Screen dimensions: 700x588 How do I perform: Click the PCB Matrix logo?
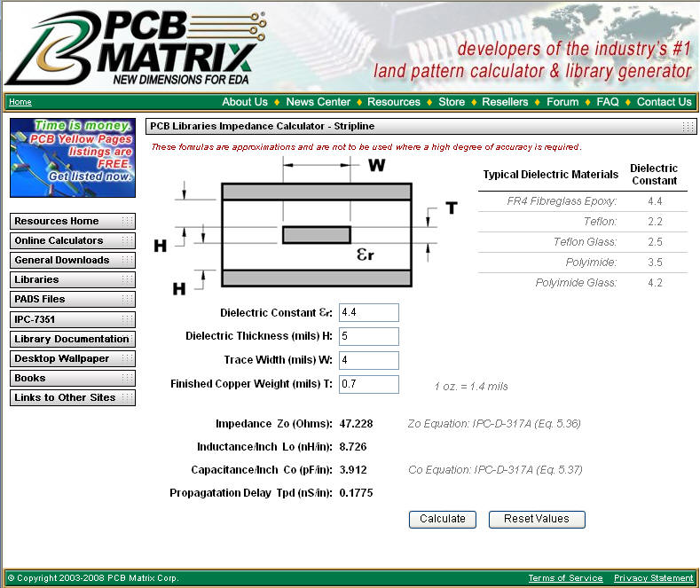pyautogui.click(x=136, y=47)
